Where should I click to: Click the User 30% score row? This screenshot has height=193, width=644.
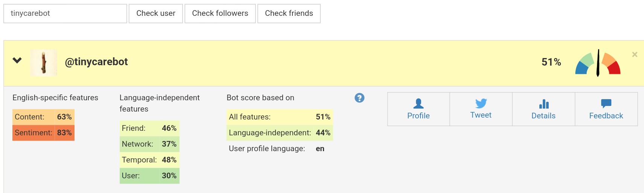point(149,176)
